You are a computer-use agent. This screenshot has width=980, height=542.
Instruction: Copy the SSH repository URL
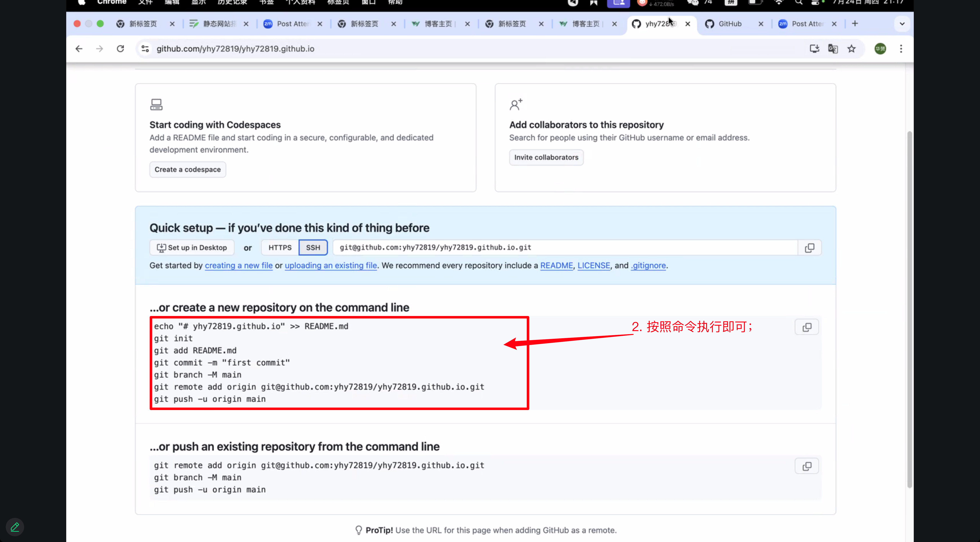(810, 248)
